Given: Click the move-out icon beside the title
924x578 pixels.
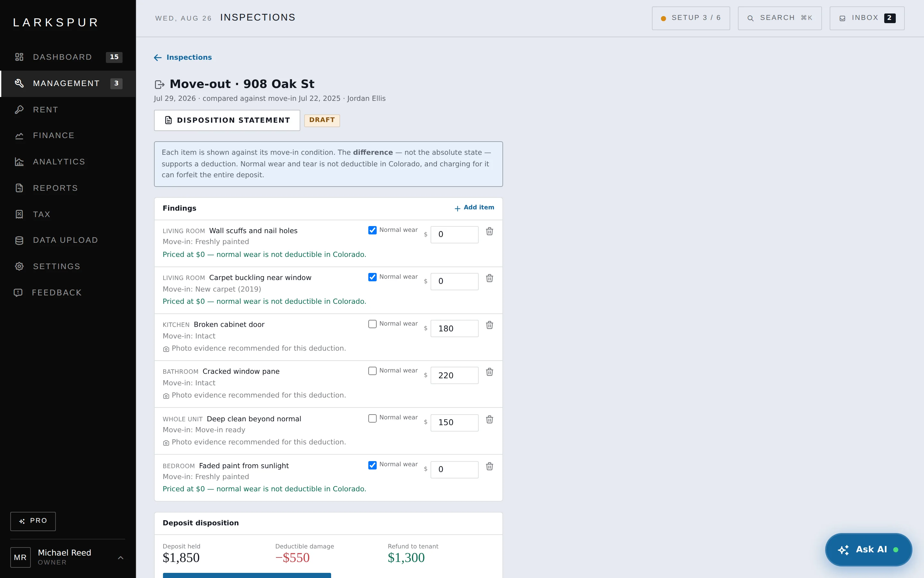Looking at the screenshot, I should 159,84.
